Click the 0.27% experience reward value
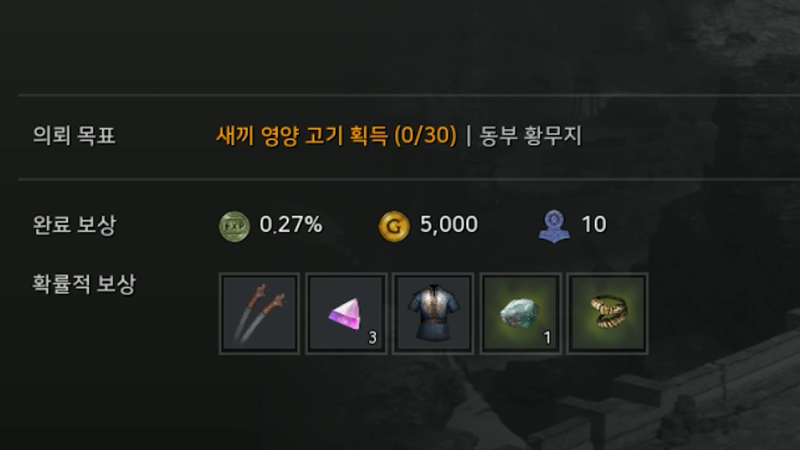This screenshot has height=450, width=800. pyautogui.click(x=291, y=224)
